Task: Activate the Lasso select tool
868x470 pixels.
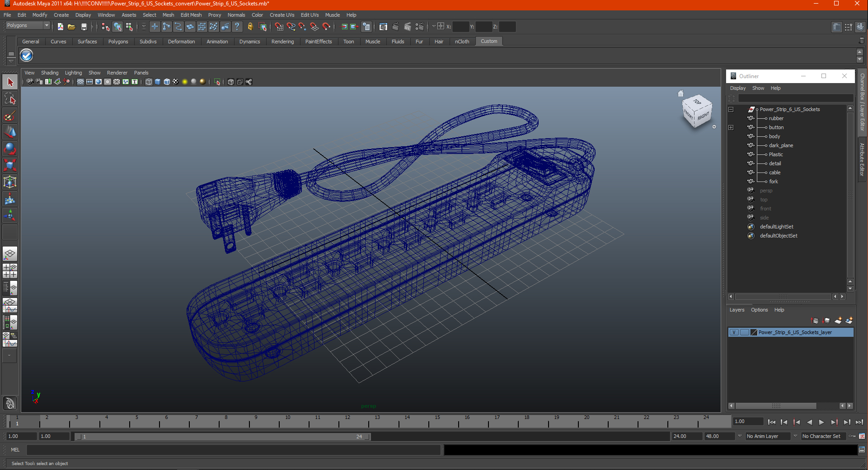Action: [x=10, y=99]
